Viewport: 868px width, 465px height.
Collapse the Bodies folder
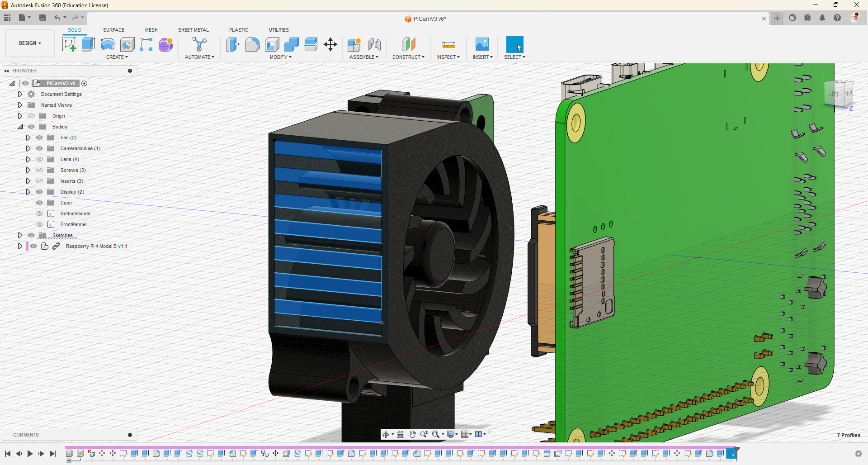pyautogui.click(x=20, y=127)
